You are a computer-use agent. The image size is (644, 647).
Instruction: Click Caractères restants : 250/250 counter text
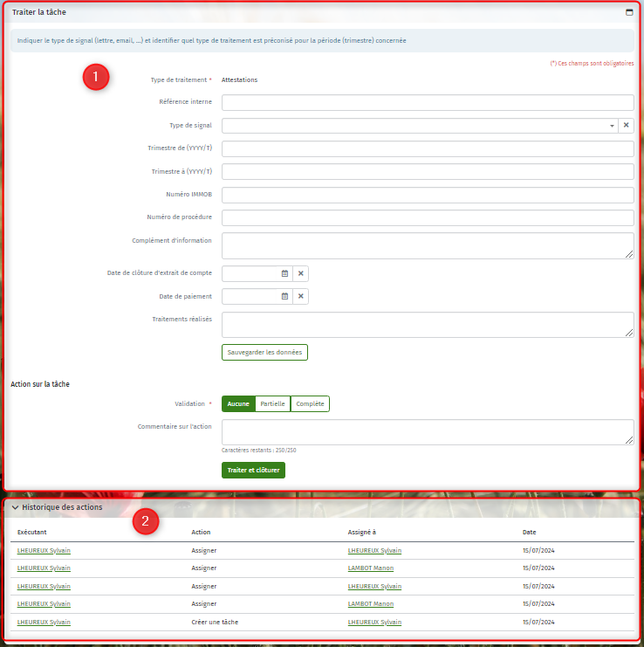(x=259, y=451)
